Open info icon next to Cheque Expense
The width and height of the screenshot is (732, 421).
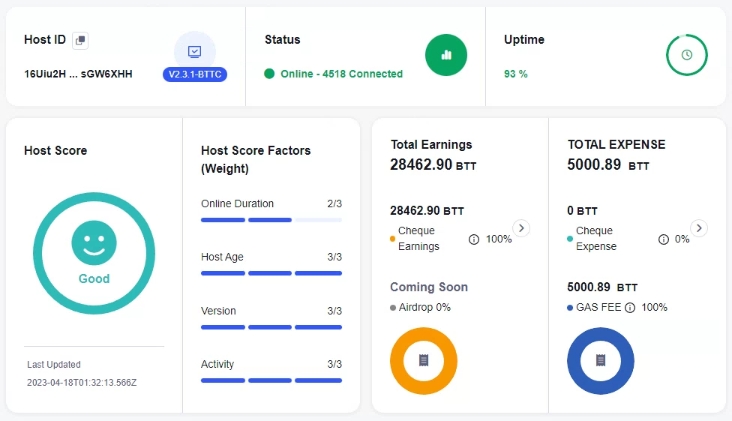pos(663,239)
